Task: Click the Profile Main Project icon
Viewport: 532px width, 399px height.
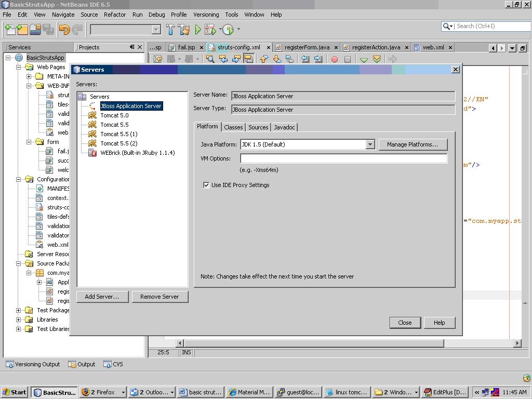Action: coord(228,30)
